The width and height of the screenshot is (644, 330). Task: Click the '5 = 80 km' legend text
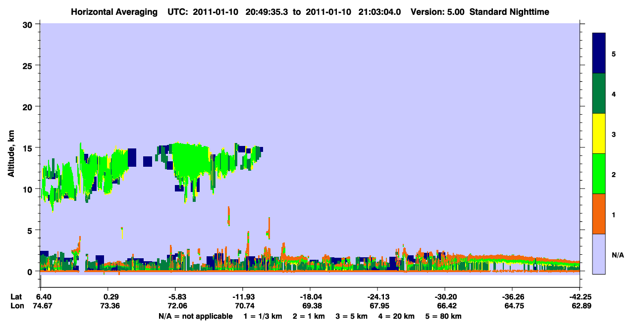pos(443,316)
